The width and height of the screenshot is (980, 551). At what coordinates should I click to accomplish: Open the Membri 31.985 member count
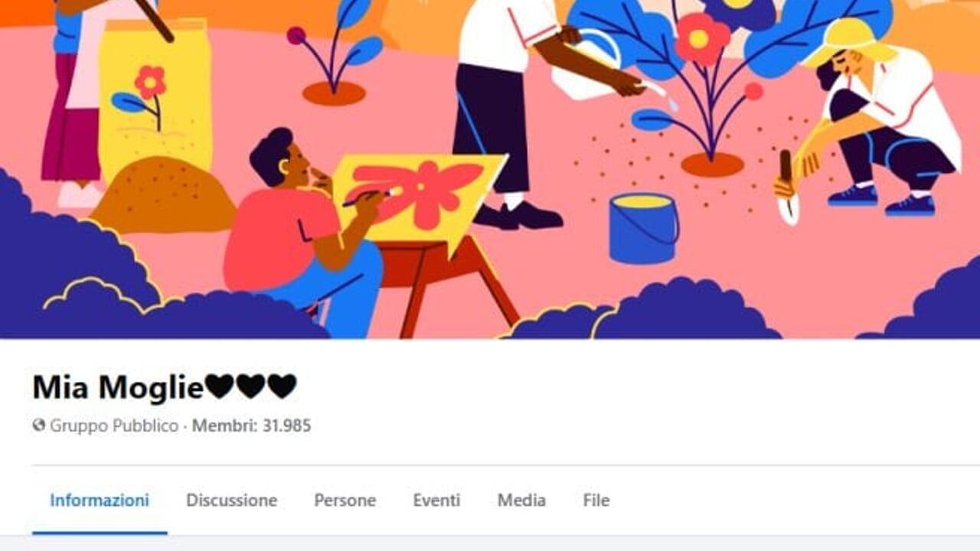click(x=251, y=425)
